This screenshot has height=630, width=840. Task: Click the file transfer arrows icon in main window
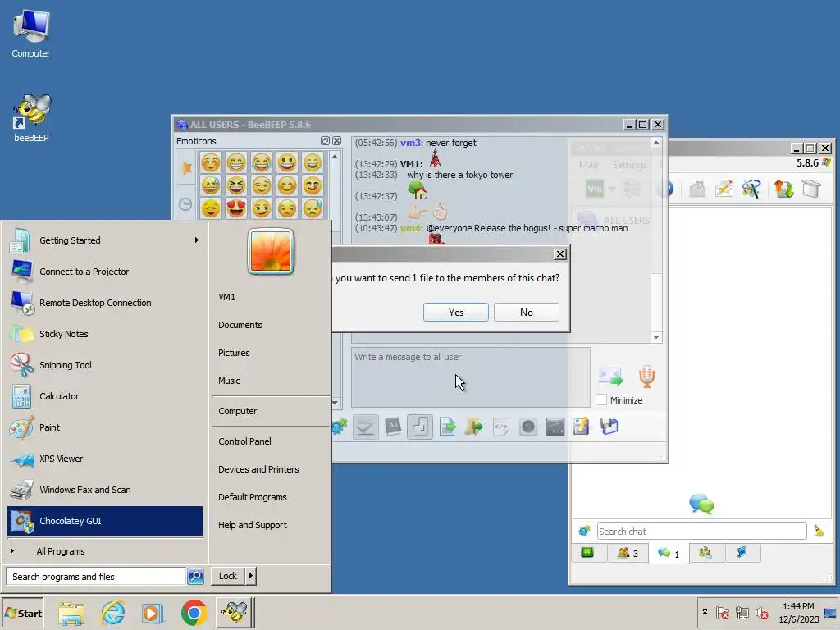coord(783,189)
